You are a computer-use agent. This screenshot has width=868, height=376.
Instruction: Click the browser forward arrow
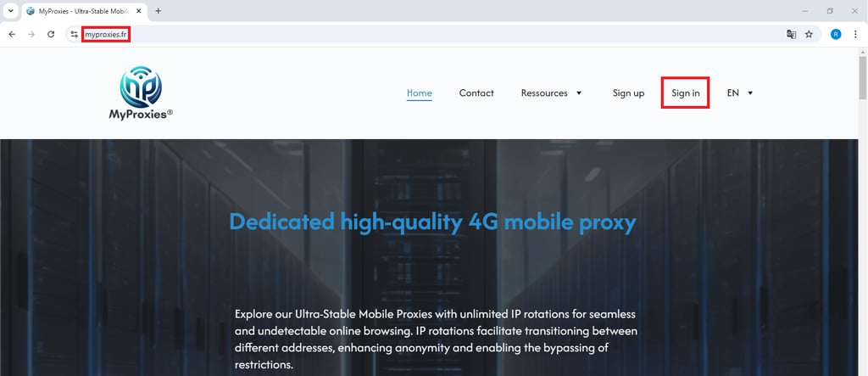click(31, 35)
